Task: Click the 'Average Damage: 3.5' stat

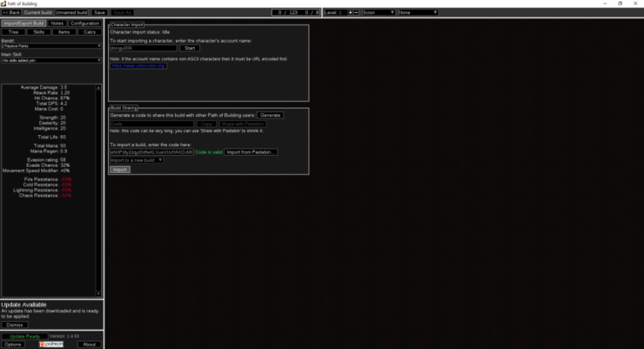Action: pyautogui.click(x=44, y=87)
